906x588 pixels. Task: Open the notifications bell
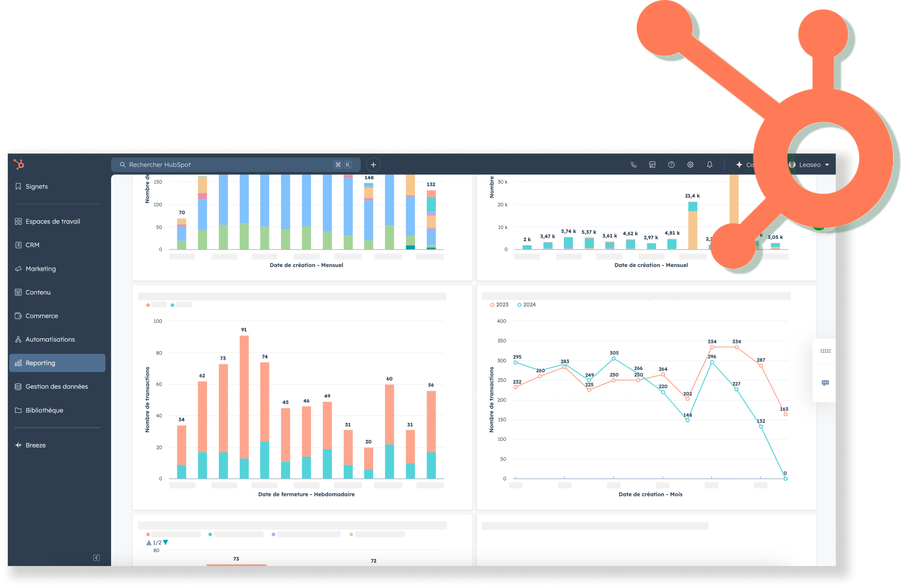pyautogui.click(x=709, y=165)
